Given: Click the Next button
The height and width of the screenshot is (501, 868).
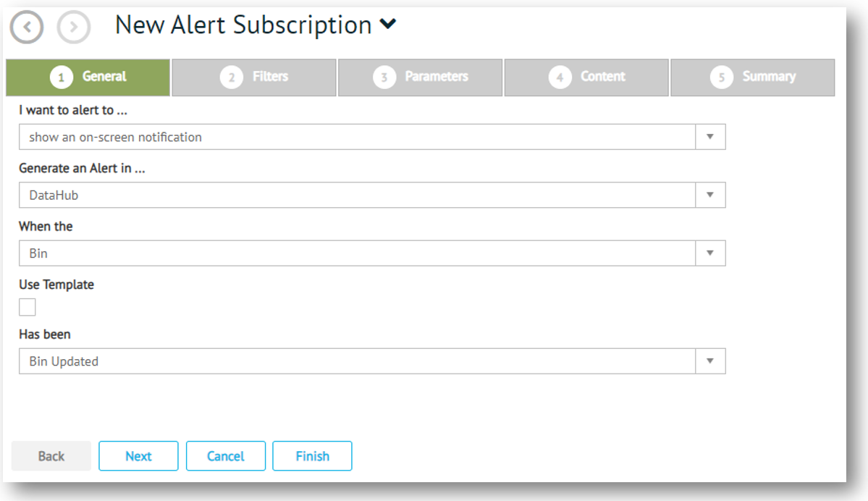Looking at the screenshot, I should (x=138, y=456).
